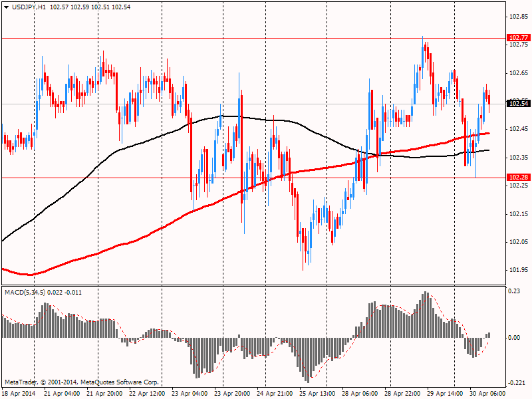The image size is (532, 399).
Task: Click the 25 Apr 13:00 time label
Action: pyautogui.click(x=317, y=394)
